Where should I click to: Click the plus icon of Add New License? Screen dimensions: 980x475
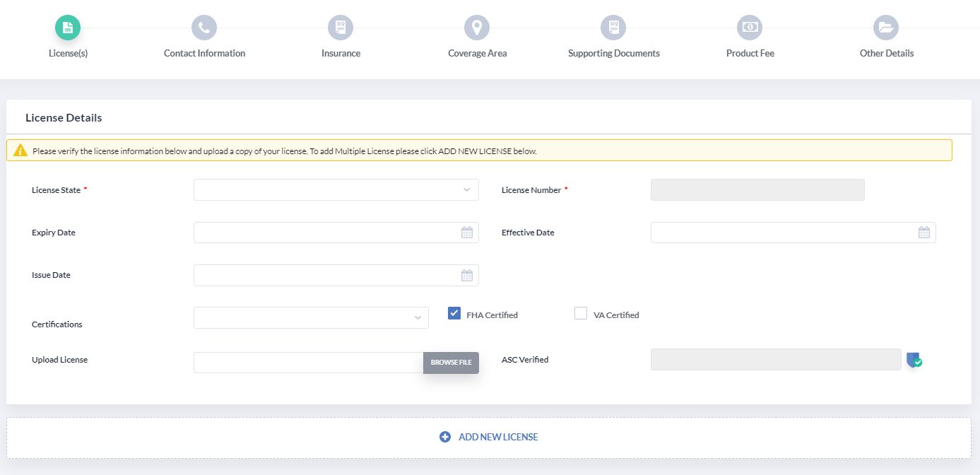coord(445,437)
